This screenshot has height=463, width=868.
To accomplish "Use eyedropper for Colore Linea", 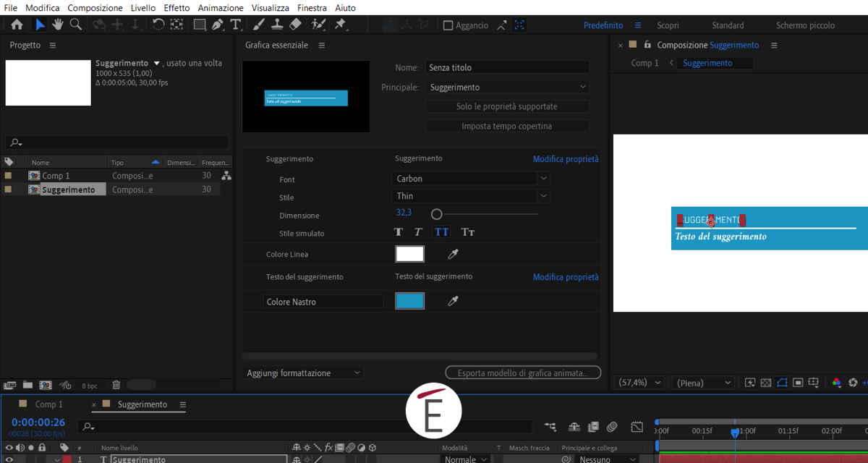I will (x=454, y=254).
